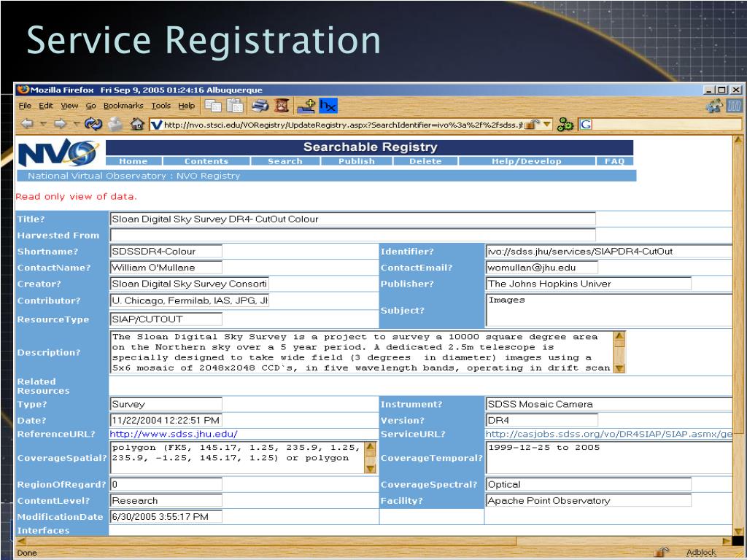Click the green gears Go icon

tap(565, 125)
